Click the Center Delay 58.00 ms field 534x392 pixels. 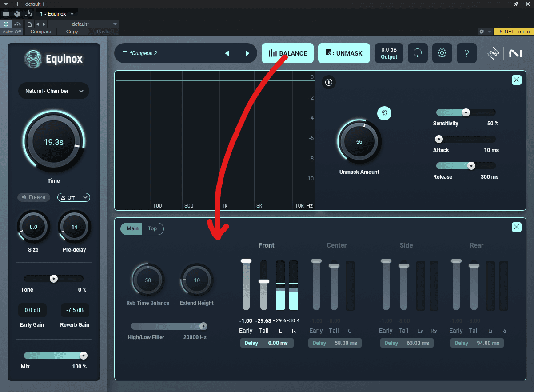pos(335,343)
